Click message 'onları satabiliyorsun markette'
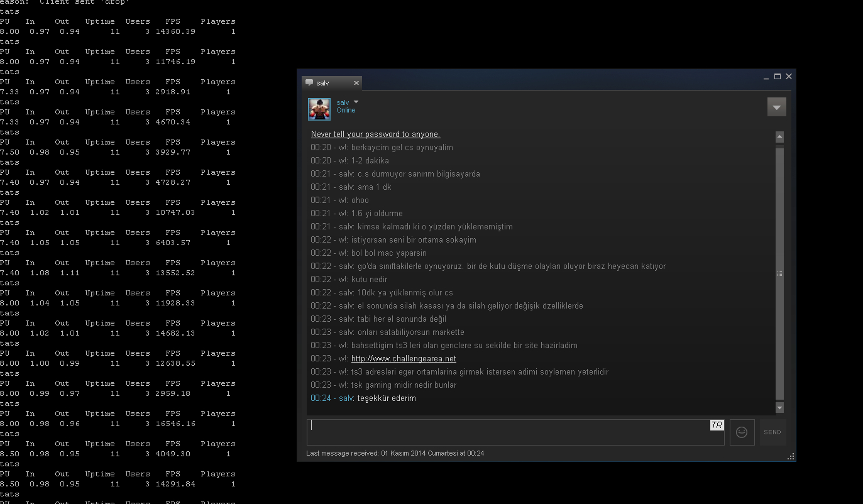The height and width of the screenshot is (504, 863). point(411,332)
